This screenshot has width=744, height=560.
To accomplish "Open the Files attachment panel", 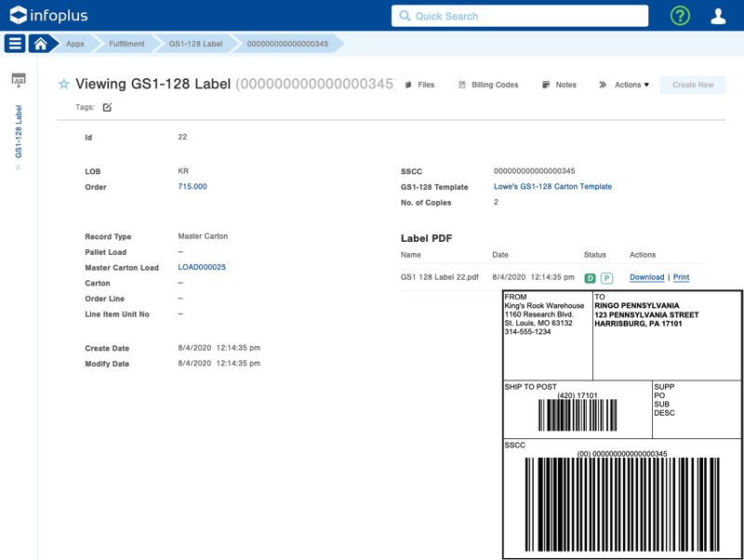I will click(420, 85).
